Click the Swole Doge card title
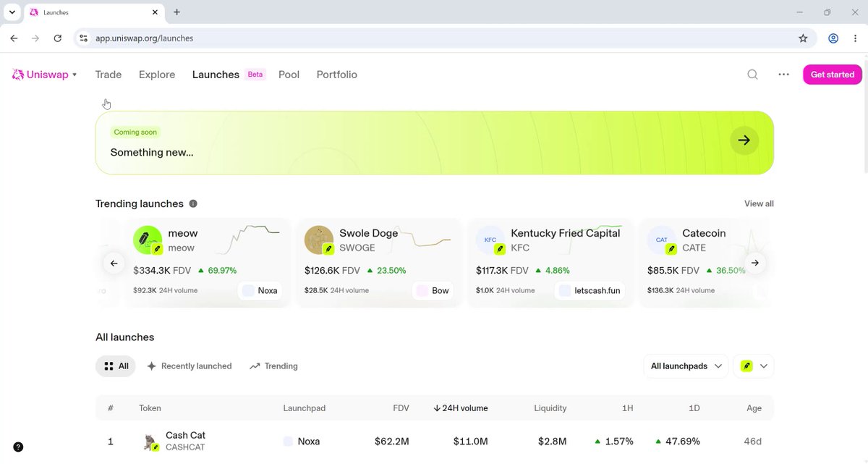 [369, 233]
